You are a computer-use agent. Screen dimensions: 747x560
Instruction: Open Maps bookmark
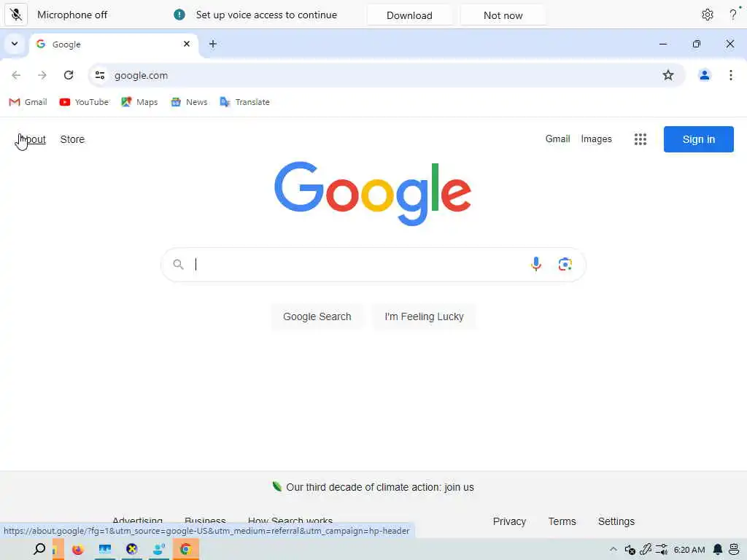(139, 102)
